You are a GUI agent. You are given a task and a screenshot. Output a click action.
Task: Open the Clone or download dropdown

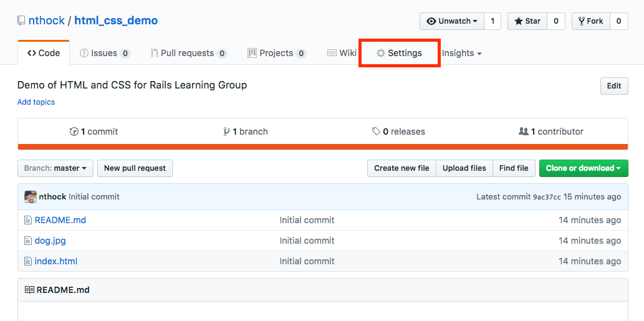click(x=583, y=168)
